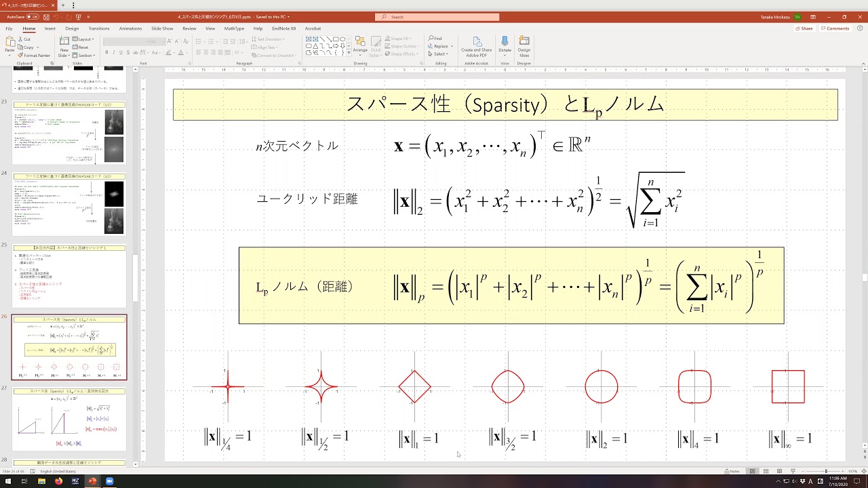Click the feedback smiley icon
This screenshot has height=488, width=868.
tap(859, 28)
